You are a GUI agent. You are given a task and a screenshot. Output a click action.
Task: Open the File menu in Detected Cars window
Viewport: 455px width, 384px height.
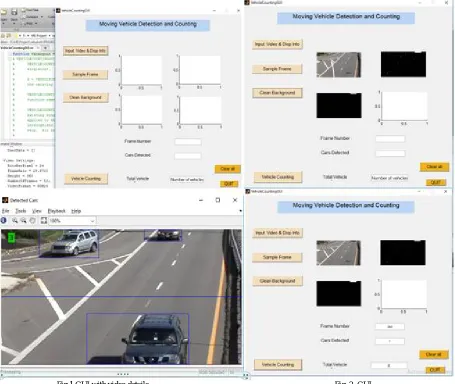point(6,211)
